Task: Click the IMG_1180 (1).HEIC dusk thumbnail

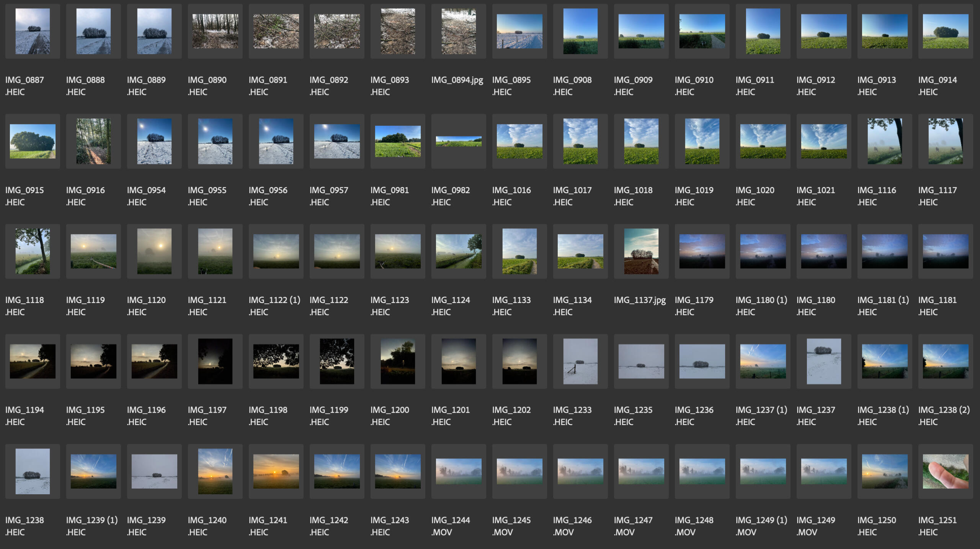Action: coord(763,251)
